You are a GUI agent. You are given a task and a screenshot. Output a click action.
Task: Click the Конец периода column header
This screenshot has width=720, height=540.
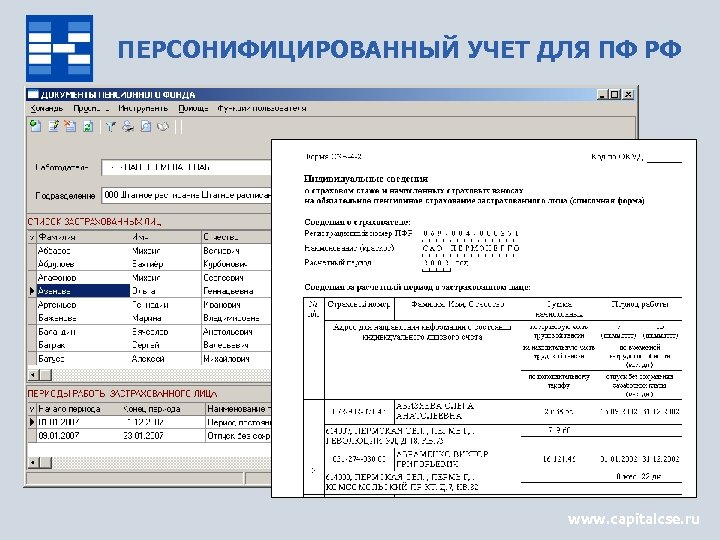coord(163,409)
